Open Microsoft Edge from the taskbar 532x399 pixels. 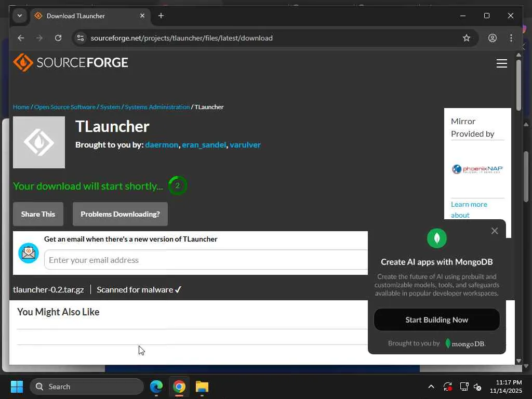click(x=156, y=387)
